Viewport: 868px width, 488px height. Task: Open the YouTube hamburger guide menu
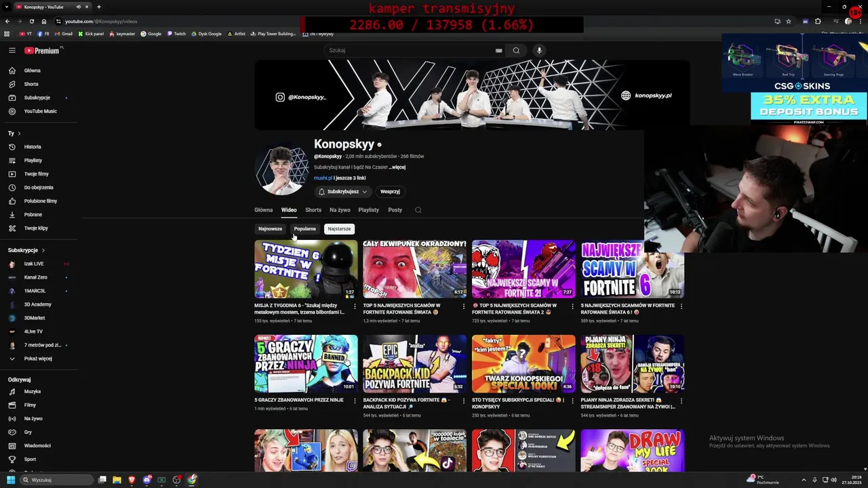(x=12, y=50)
